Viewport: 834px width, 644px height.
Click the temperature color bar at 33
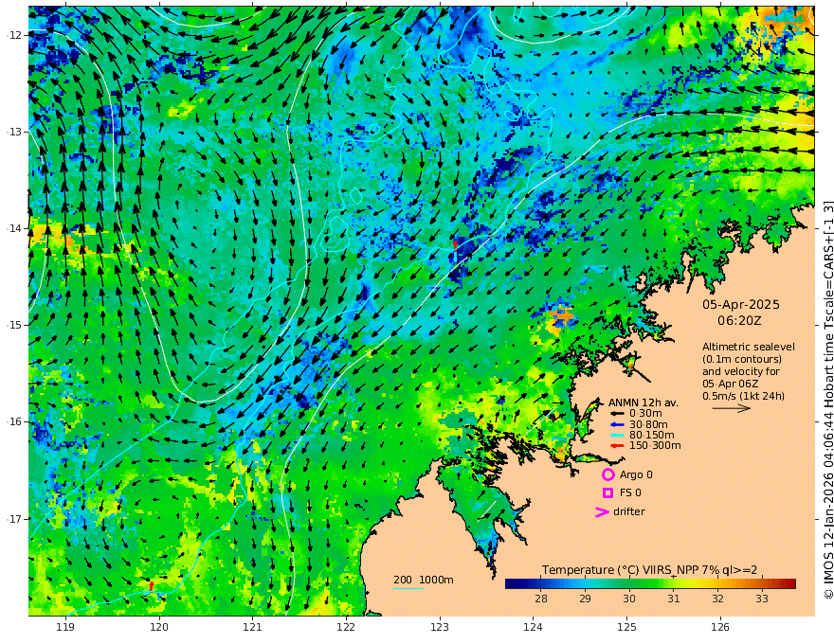point(762,584)
